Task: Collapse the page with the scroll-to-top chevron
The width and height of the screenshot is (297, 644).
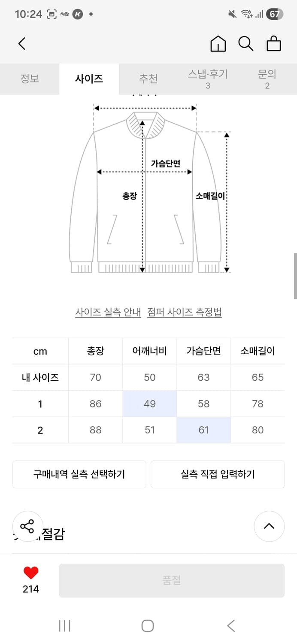Action: [x=269, y=526]
